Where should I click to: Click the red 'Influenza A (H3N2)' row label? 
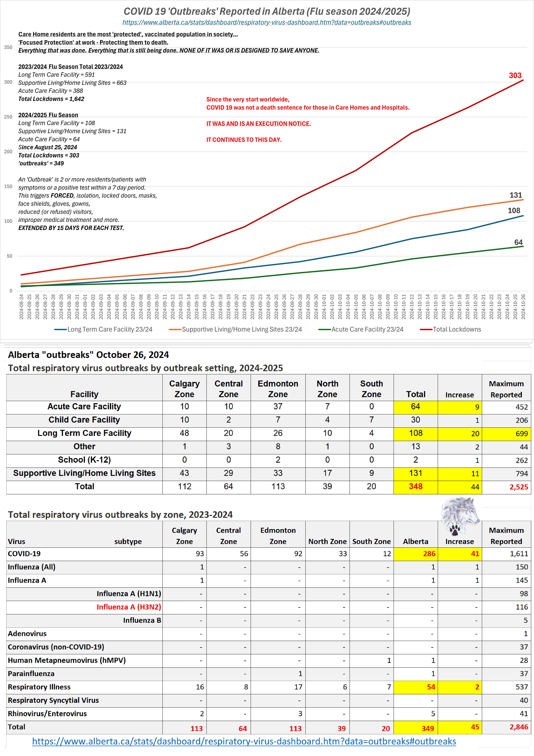coord(129,607)
